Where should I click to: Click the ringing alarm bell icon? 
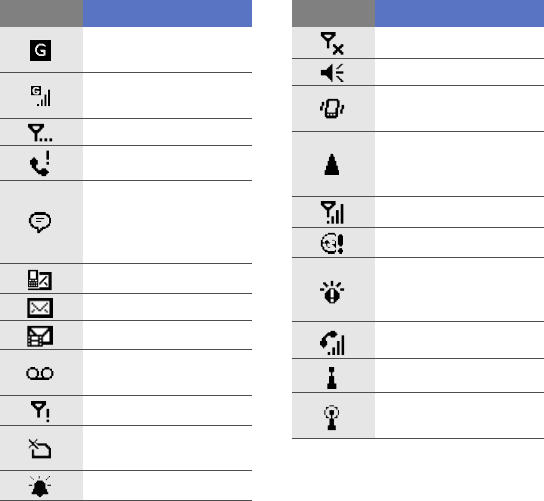point(40,486)
